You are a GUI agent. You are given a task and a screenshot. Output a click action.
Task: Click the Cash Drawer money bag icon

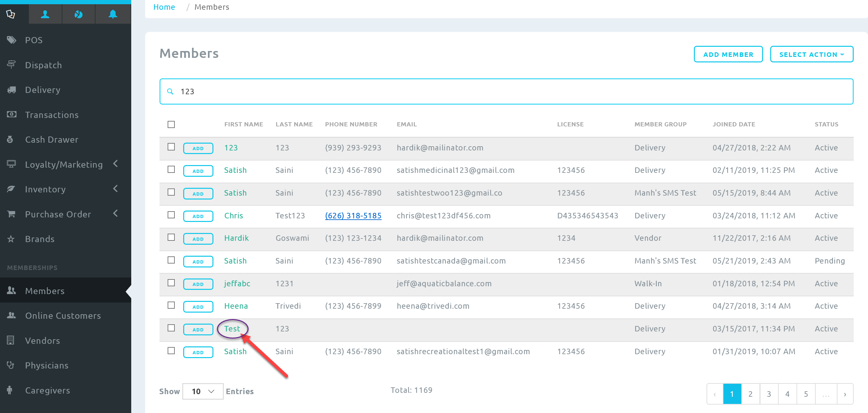10,139
